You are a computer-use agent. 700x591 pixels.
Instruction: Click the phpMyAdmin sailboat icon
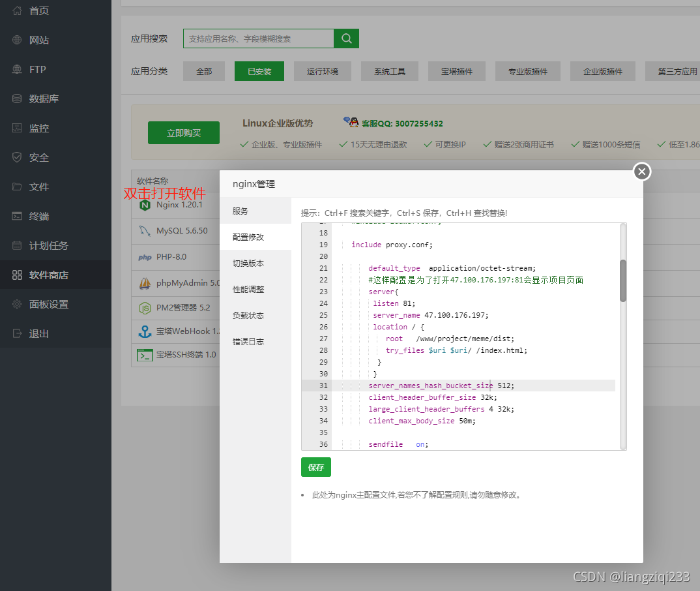[x=145, y=283]
